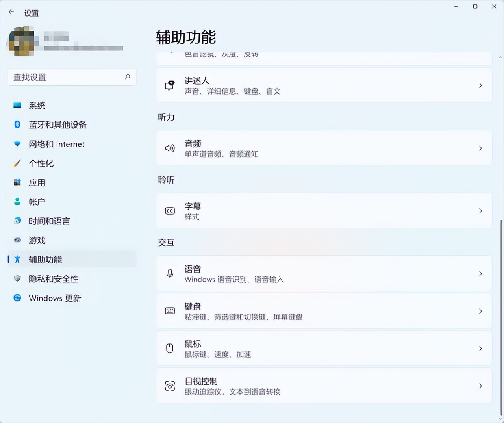The width and height of the screenshot is (504, 423).
Task: Open 个性化 settings from sidebar
Action: 17,163
